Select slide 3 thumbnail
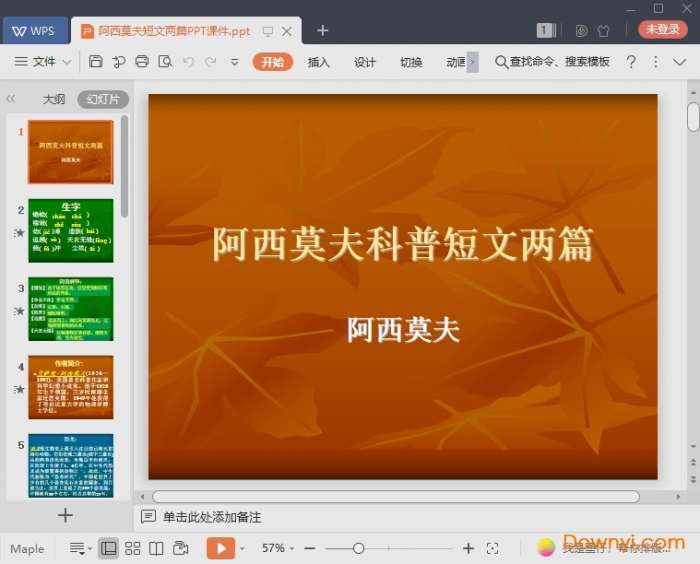Image resolution: width=700 pixels, height=564 pixels. [x=71, y=309]
